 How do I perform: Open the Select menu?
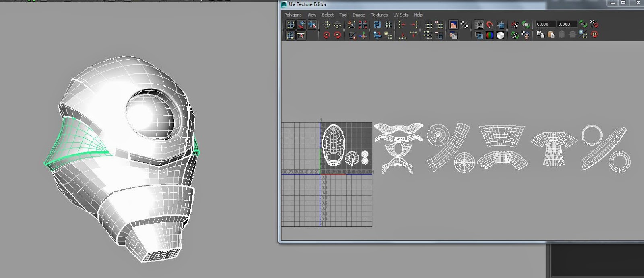point(328,15)
